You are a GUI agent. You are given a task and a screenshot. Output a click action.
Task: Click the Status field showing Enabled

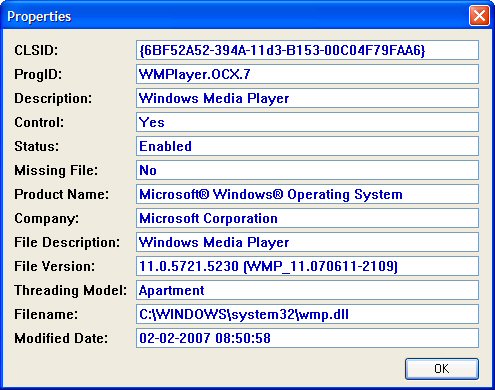point(307,146)
